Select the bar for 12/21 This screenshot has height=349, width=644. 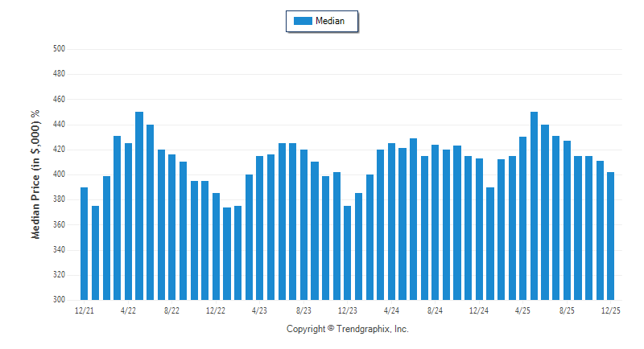tap(85, 243)
